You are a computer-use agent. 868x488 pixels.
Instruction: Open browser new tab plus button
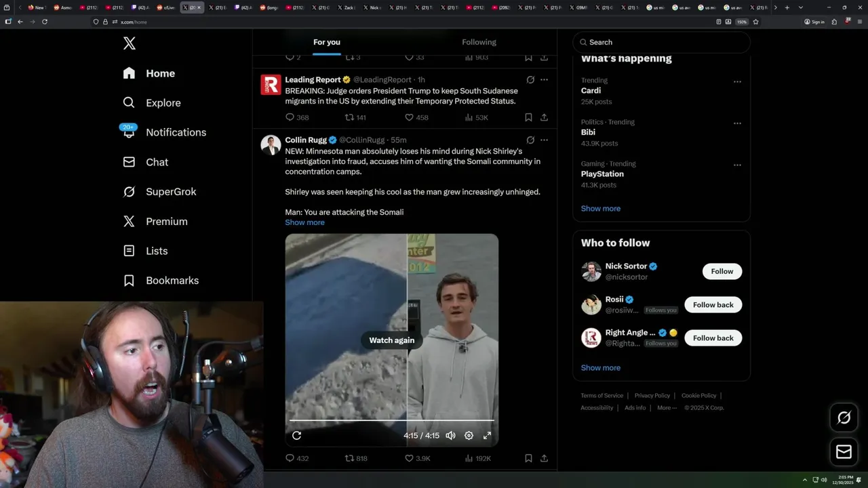pyautogui.click(x=787, y=7)
